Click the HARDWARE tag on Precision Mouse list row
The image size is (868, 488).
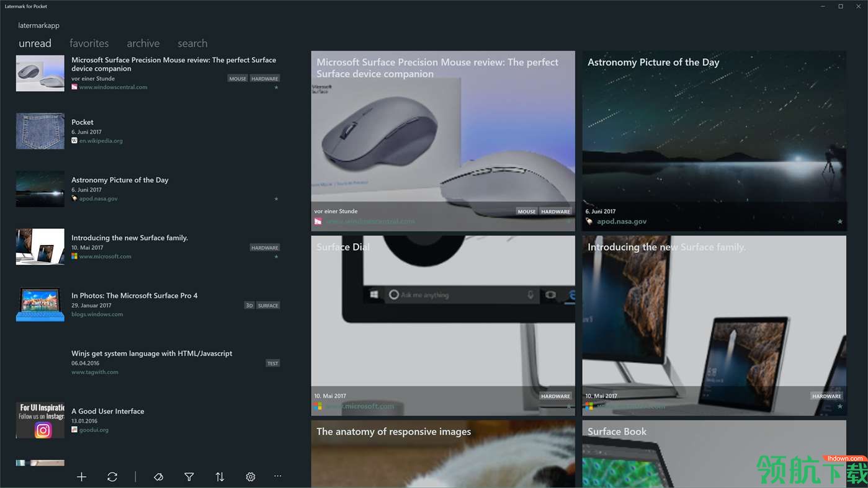coord(265,79)
